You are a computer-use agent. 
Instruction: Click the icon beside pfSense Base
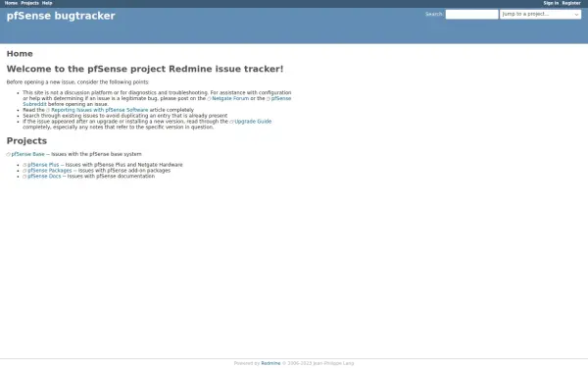click(x=8, y=154)
